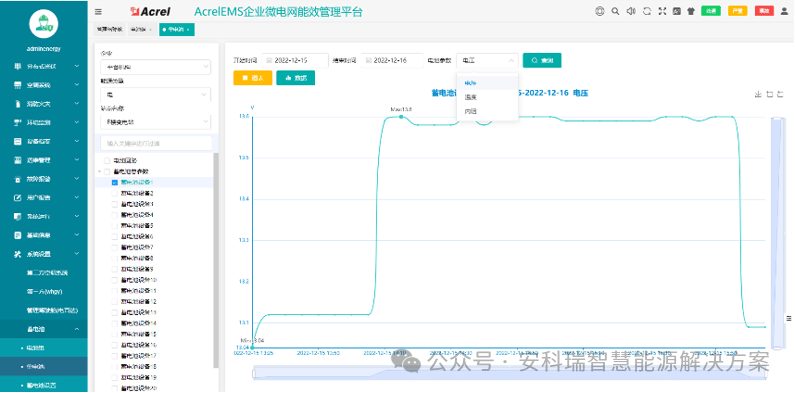Open the first combo box at the top of the filter panel
This screenshot has height=393, width=795.
[x=156, y=67]
